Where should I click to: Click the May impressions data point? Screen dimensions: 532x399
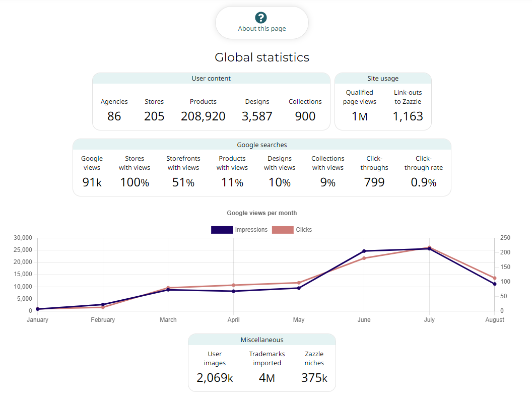coord(299,288)
